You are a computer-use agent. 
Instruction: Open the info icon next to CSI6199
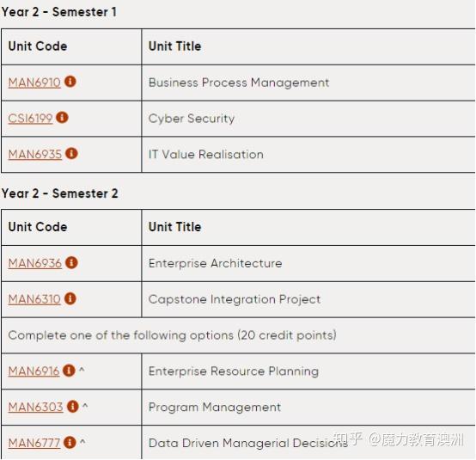[62, 117]
